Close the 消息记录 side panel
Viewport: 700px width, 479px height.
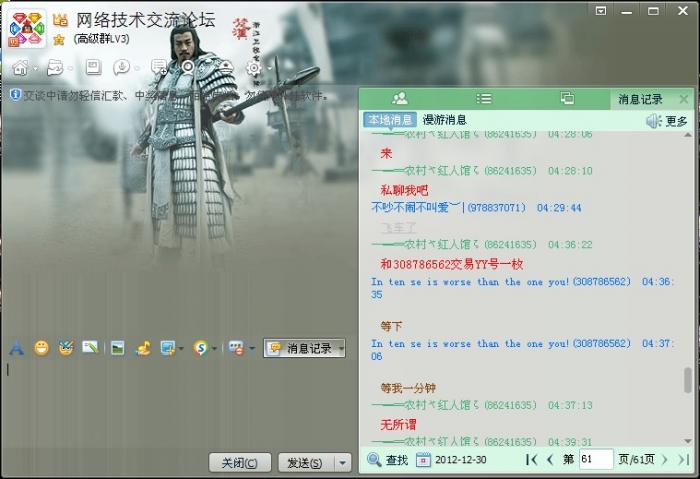point(683,99)
